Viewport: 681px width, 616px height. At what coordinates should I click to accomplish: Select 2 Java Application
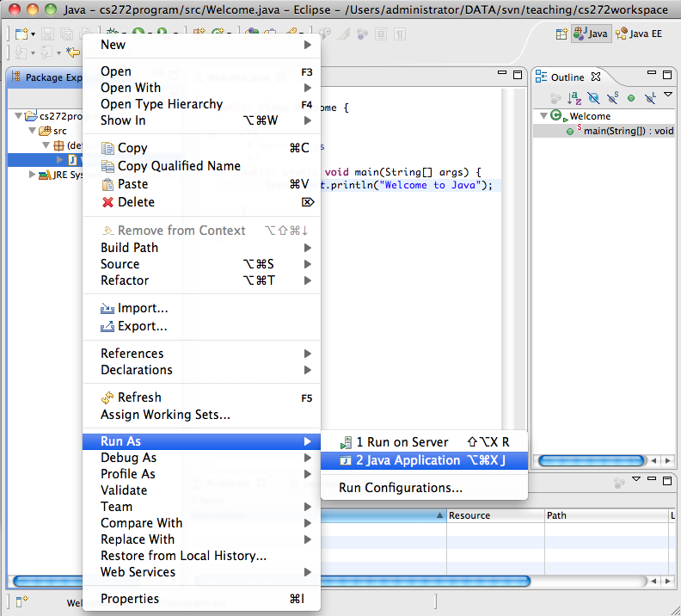coord(424,460)
